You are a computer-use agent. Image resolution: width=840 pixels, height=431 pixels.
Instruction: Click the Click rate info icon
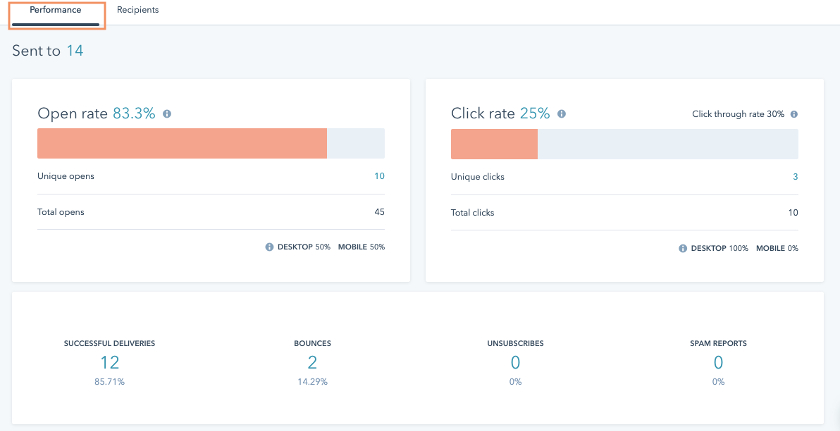[561, 114]
